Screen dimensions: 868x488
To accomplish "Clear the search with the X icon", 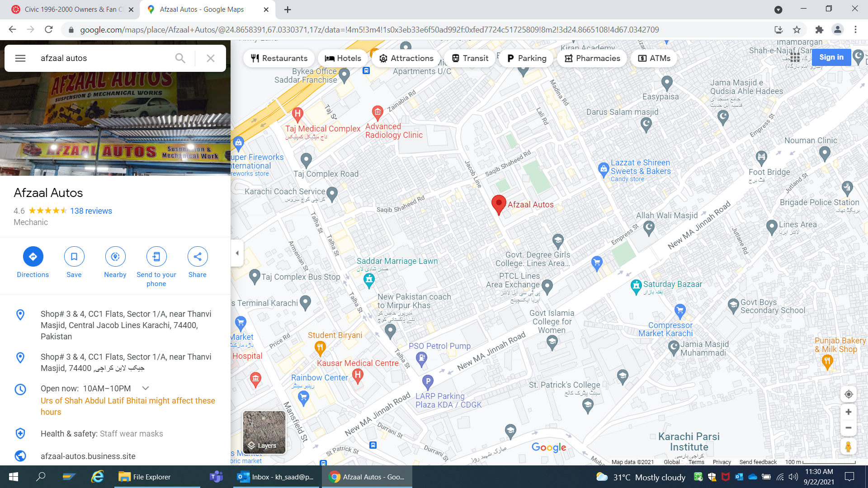I will pos(211,58).
